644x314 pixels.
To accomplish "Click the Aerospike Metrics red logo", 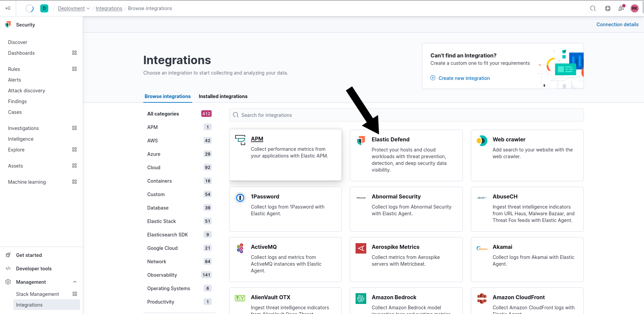I will (x=361, y=248).
